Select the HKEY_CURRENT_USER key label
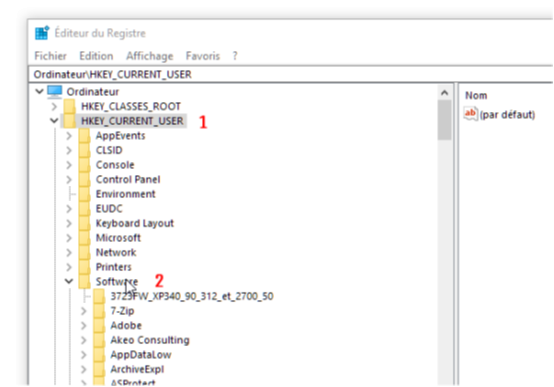 click(132, 121)
